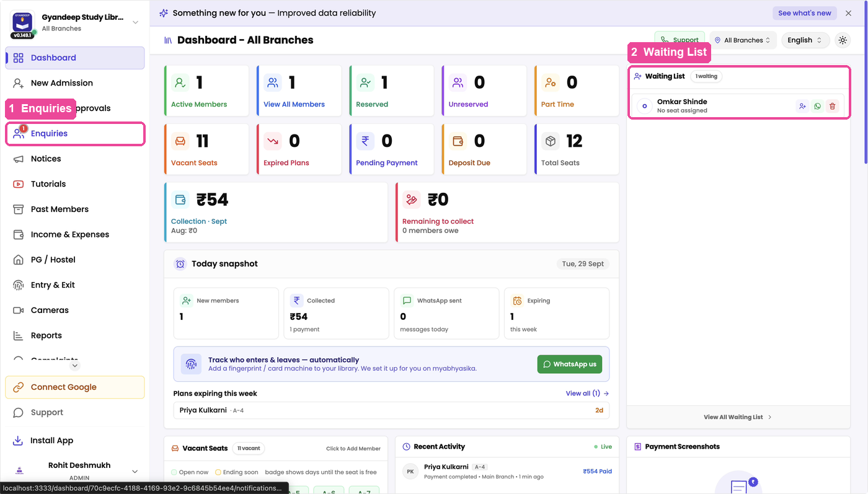Image resolution: width=868 pixels, height=494 pixels.
Task: Open Enquiries in the sidebar
Action: pos(75,134)
